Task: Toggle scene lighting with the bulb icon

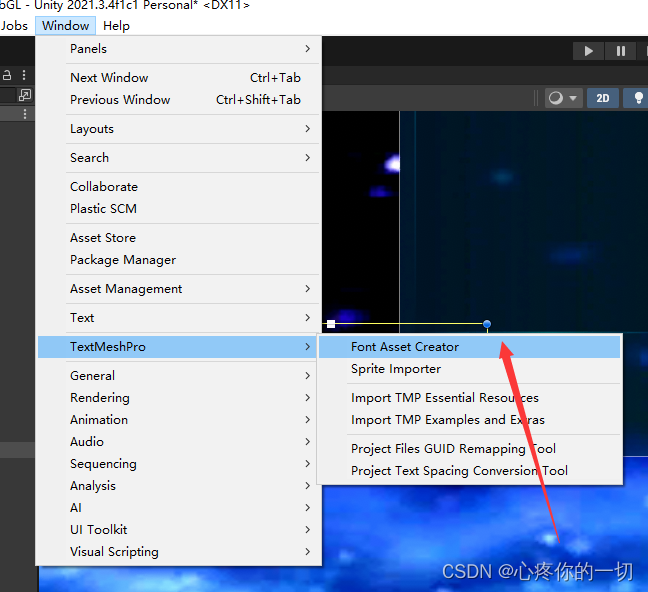Action: tap(638, 98)
